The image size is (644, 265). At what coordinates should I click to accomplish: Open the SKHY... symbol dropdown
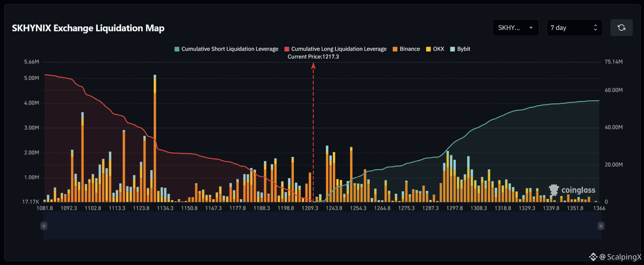point(516,28)
